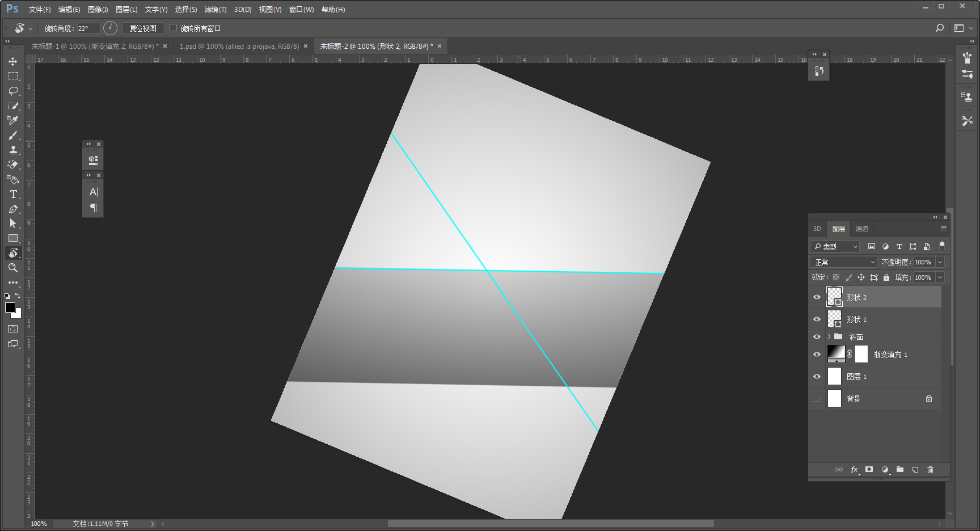This screenshot has width=980, height=531.
Task: Lock transparent pixels toggle
Action: coord(836,277)
